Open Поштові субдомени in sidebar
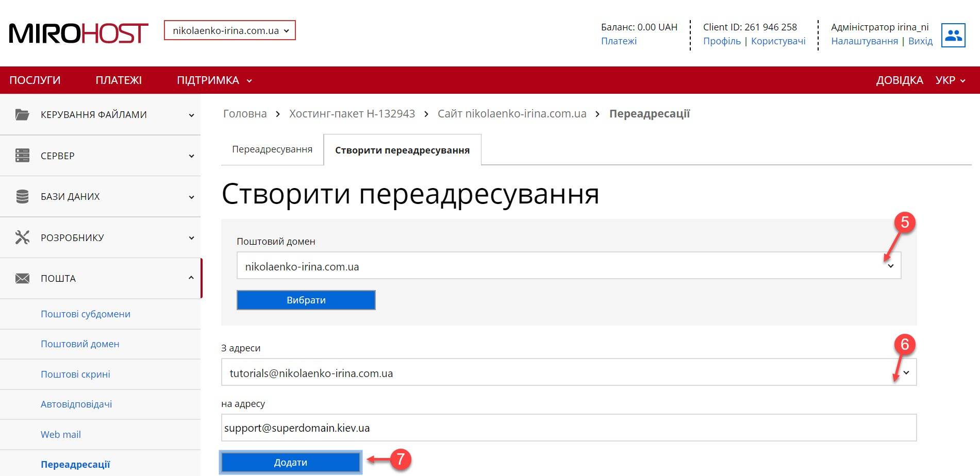This screenshot has width=980, height=476. [86, 314]
